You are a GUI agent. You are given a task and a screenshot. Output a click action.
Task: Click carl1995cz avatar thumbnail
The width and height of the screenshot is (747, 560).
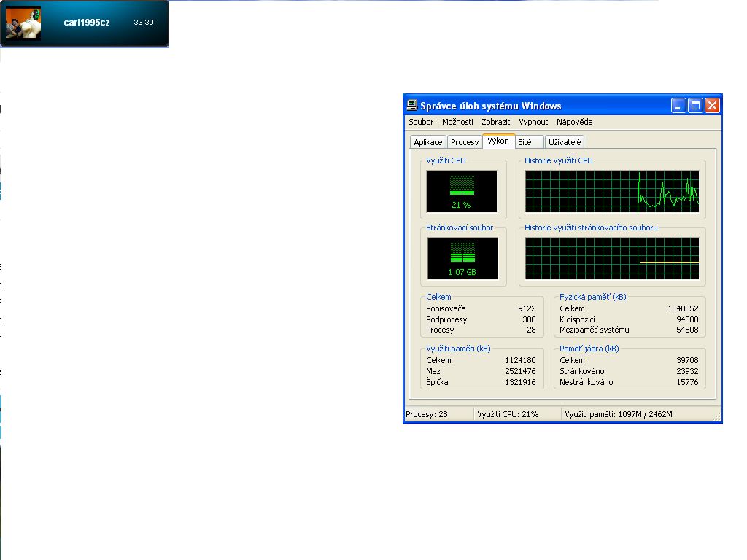(x=23, y=23)
